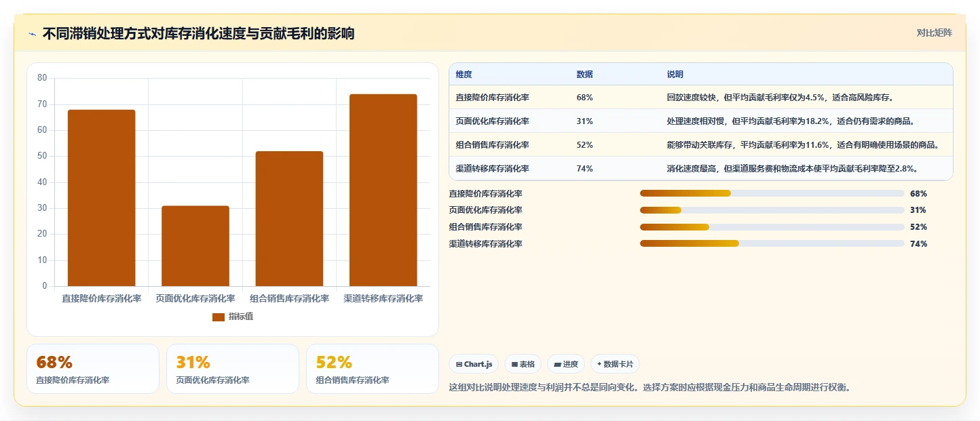Click the 渠道转移库存消化率 74% progress bar

[772, 244]
